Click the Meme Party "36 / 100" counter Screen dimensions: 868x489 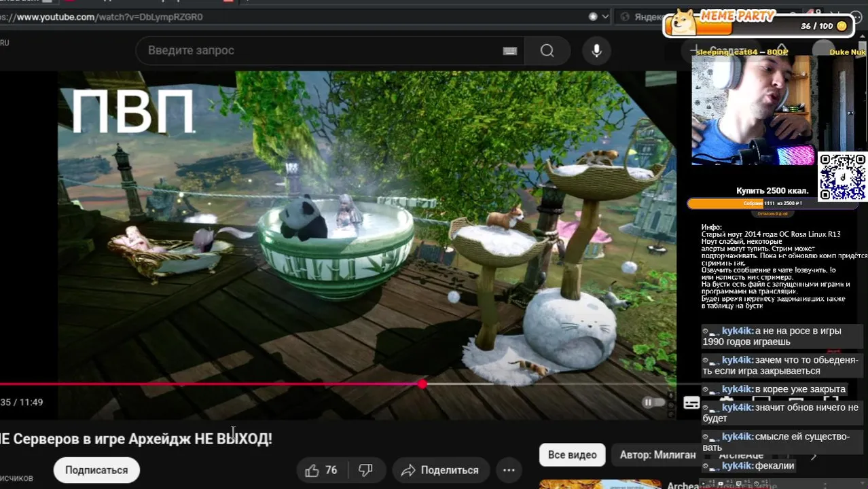[817, 26]
